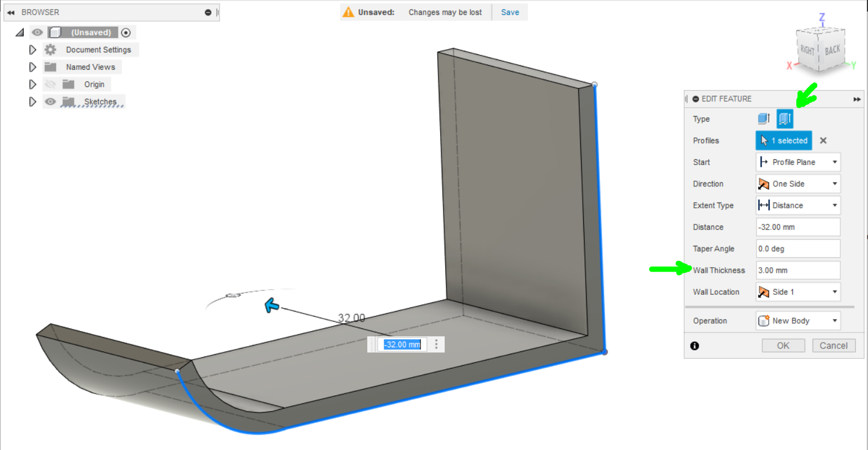Show the hidden Origin folder
The image size is (868, 450).
51,84
